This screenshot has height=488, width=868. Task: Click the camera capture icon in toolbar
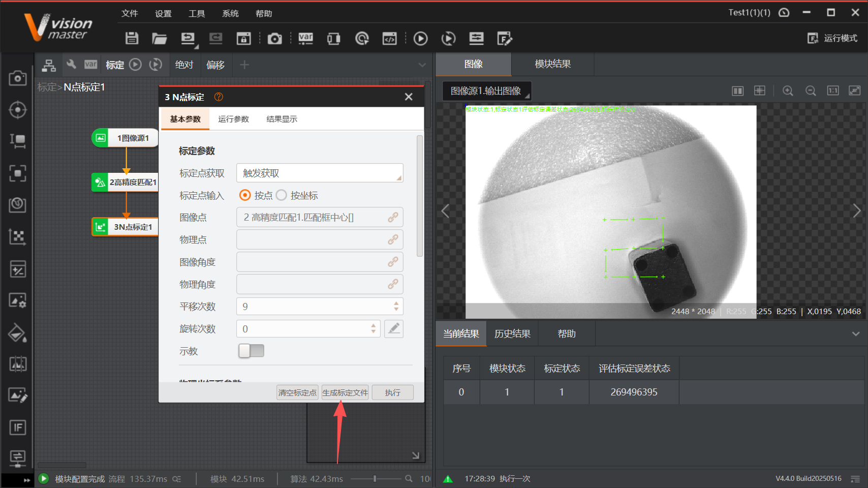click(274, 39)
